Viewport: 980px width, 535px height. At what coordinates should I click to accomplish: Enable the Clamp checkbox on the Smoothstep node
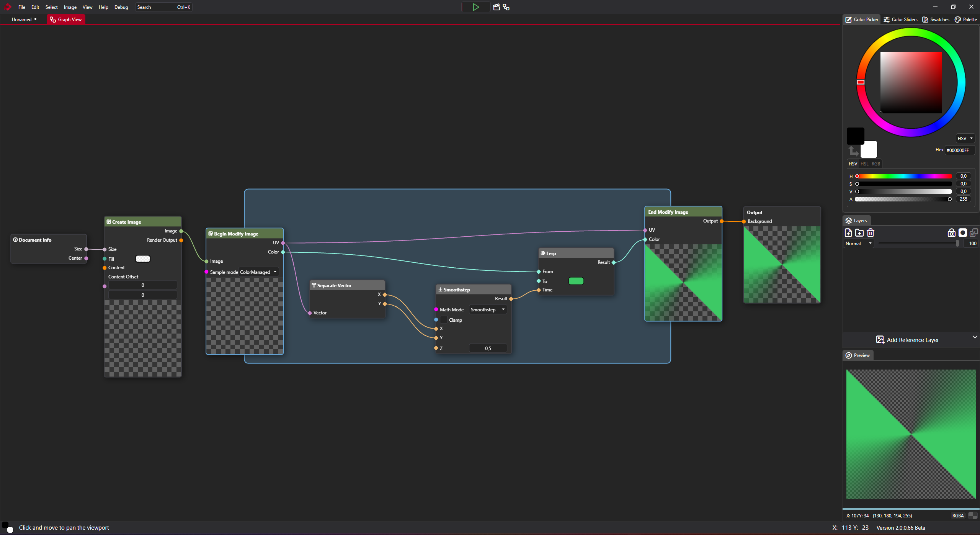(x=444, y=320)
